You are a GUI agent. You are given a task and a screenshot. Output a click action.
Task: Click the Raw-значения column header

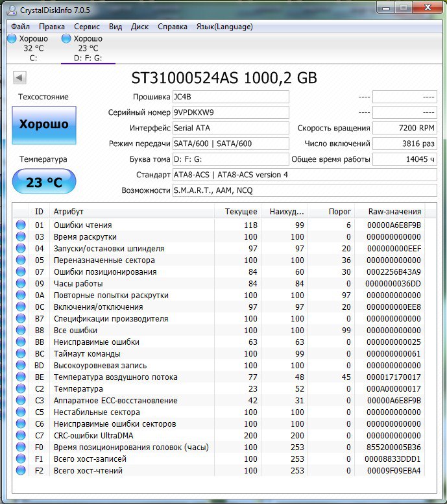click(x=390, y=212)
